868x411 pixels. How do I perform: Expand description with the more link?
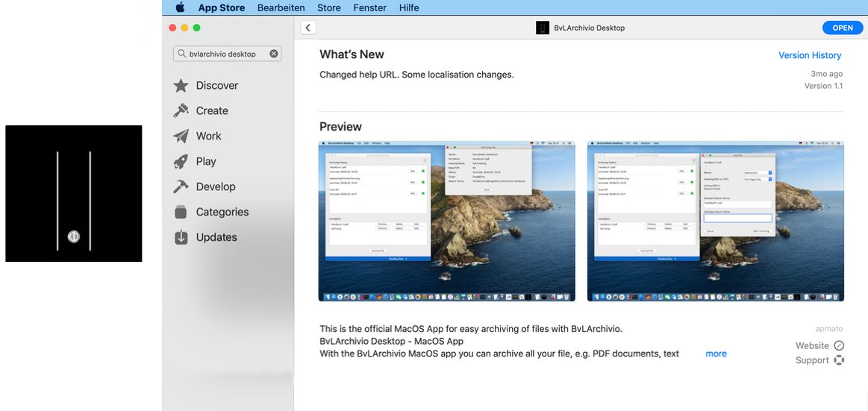click(716, 354)
